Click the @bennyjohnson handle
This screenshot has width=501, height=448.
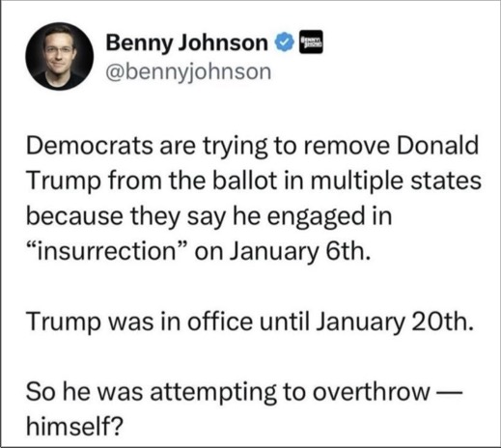tap(188, 72)
